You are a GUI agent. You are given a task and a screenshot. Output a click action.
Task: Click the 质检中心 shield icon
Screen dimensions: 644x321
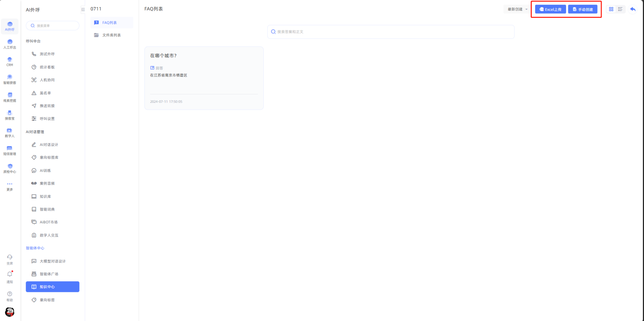click(10, 168)
